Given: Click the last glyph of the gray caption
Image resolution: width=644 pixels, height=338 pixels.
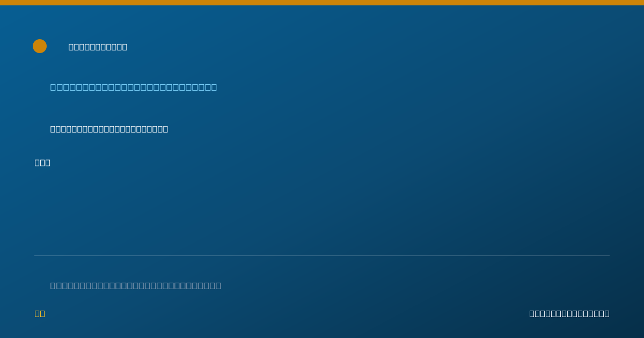Looking at the screenshot, I should 218,285.
